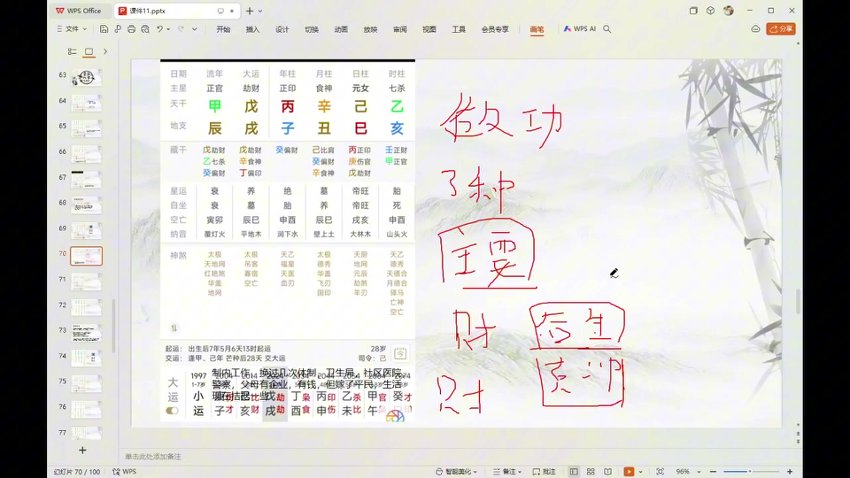Open the 工具 ribbon tab
Screen dimensions: 850x478
[459, 29]
